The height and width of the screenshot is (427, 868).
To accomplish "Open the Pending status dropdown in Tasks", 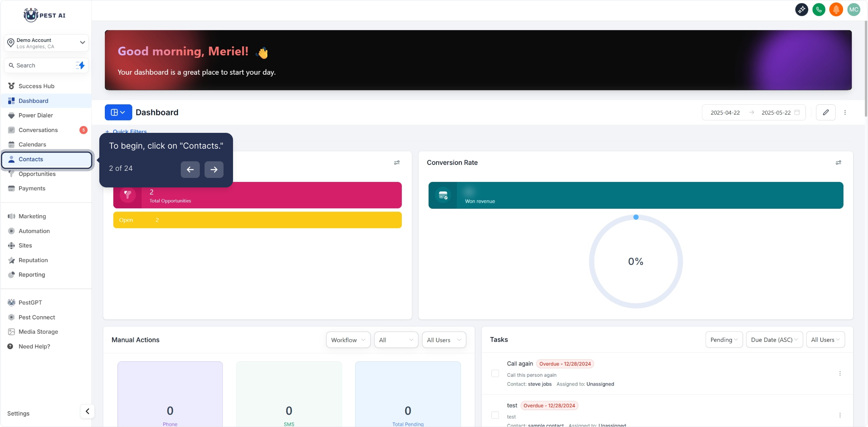I will tap(724, 340).
